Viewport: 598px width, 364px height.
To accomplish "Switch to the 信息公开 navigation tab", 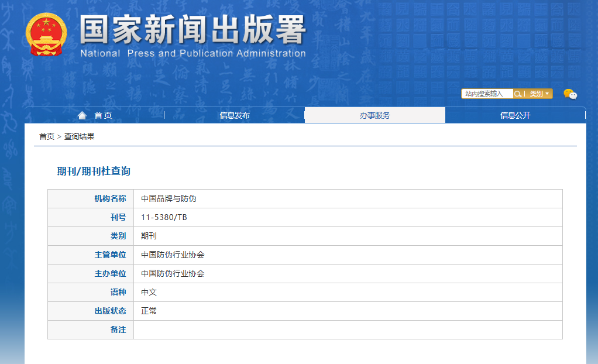I will pos(515,115).
